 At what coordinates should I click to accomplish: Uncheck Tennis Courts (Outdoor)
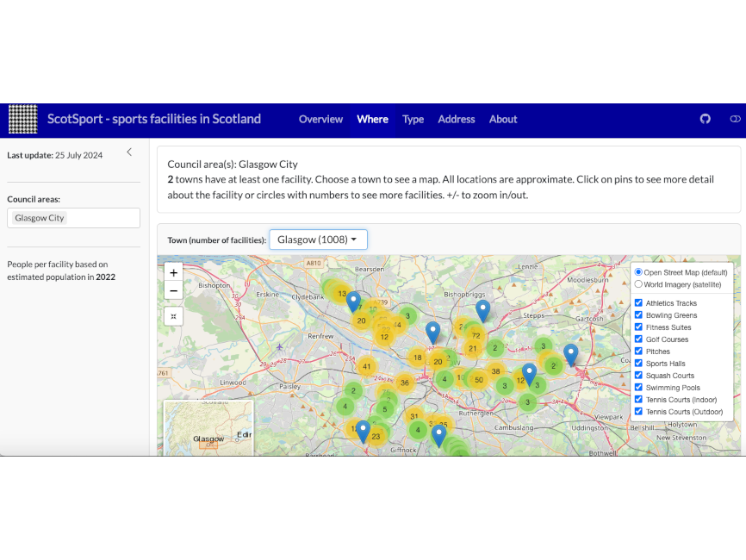[x=638, y=411]
